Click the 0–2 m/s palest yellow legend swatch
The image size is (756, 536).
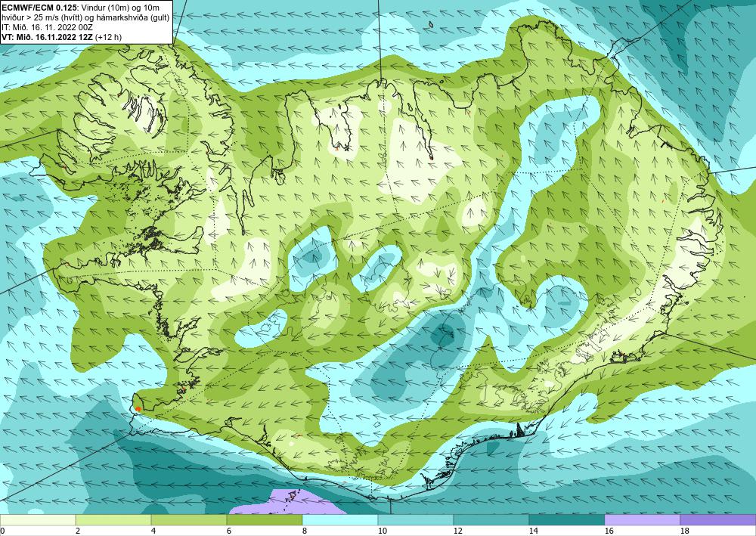[38, 520]
